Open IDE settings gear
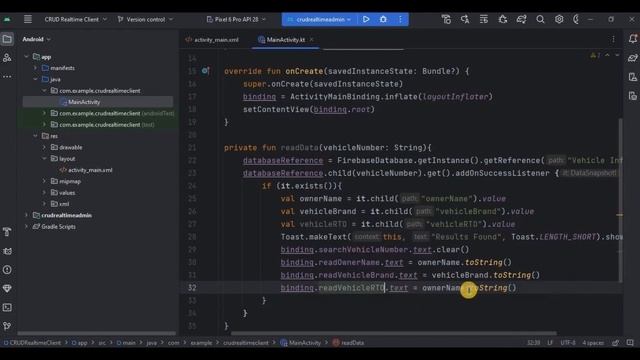Screen dimensions: 640x360 (x=559, y=19)
